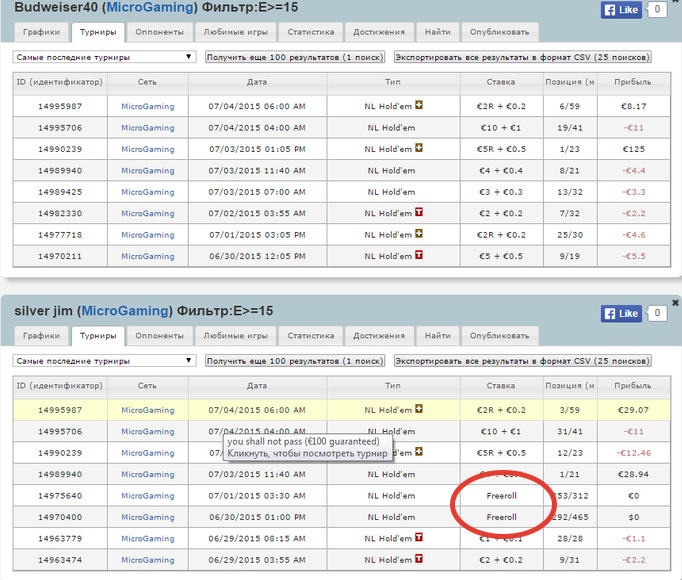This screenshot has height=580, width=682.
Task: Select Статистика tab for Budweiser40
Action: [x=311, y=32]
